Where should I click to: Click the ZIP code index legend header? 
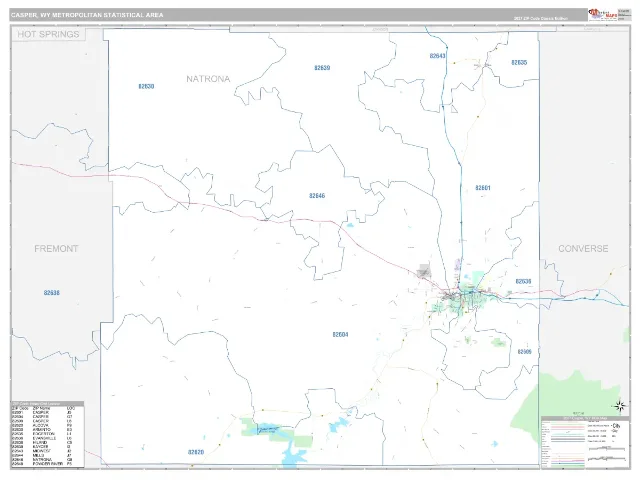point(48,404)
